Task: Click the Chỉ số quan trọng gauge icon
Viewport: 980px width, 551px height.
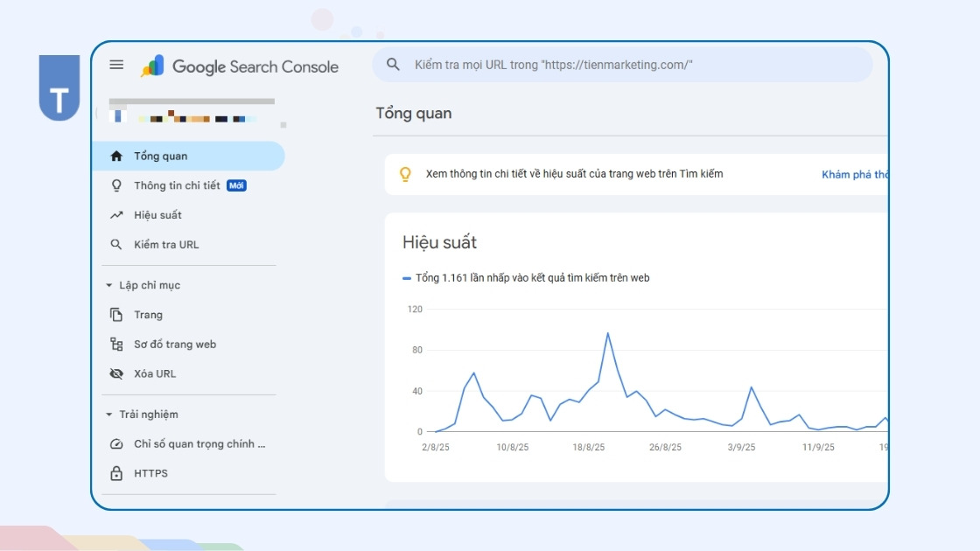Action: coord(116,443)
